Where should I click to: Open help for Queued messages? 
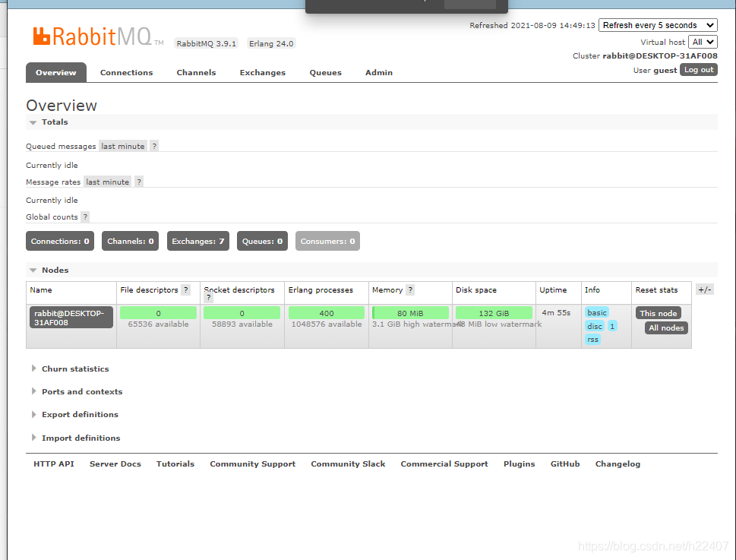click(x=154, y=146)
